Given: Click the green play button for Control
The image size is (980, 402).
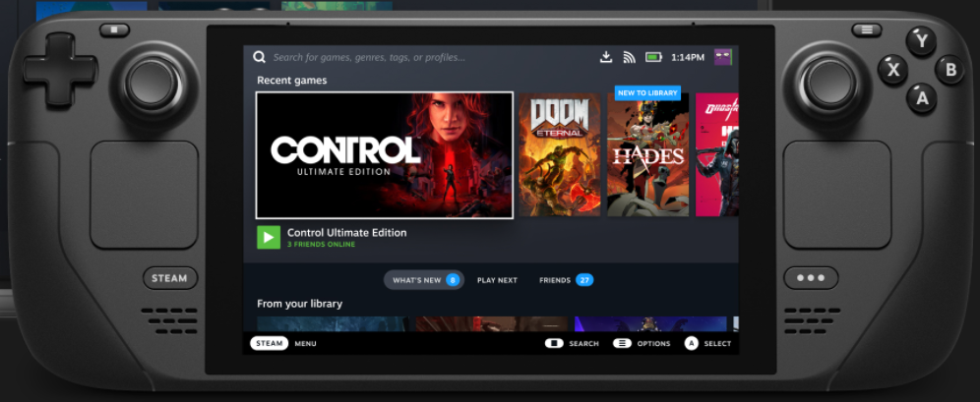Looking at the screenshot, I should (269, 237).
